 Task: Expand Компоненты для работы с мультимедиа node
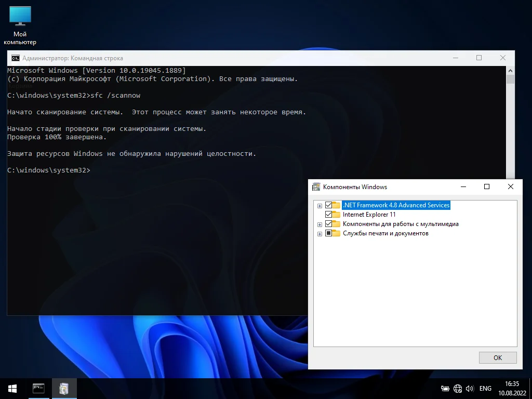[x=320, y=224]
